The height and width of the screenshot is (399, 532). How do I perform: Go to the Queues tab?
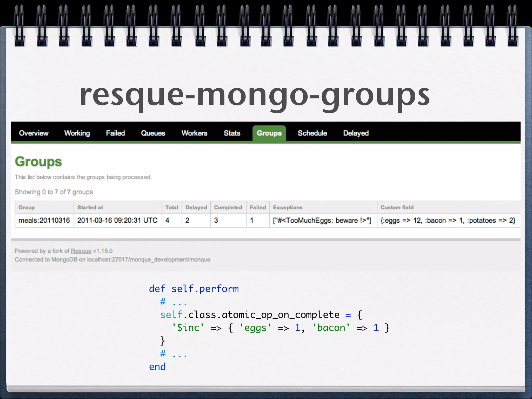pyautogui.click(x=153, y=133)
